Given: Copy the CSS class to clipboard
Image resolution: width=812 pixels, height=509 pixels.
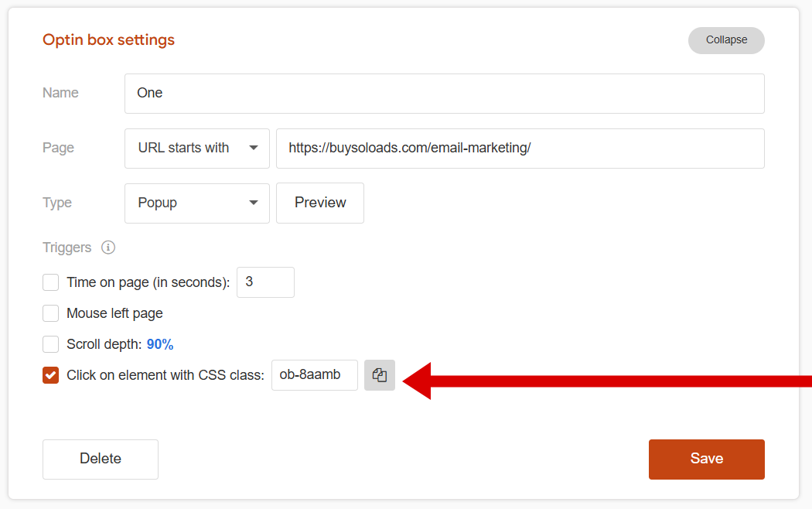Looking at the screenshot, I should [379, 375].
